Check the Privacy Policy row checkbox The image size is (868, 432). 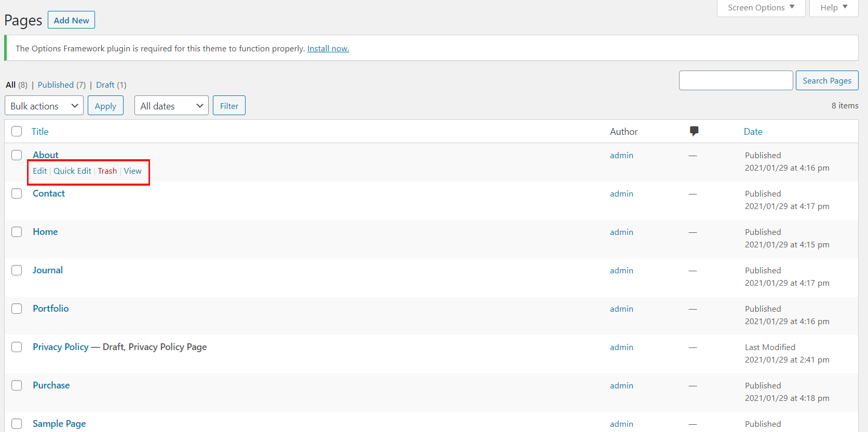[x=17, y=347]
